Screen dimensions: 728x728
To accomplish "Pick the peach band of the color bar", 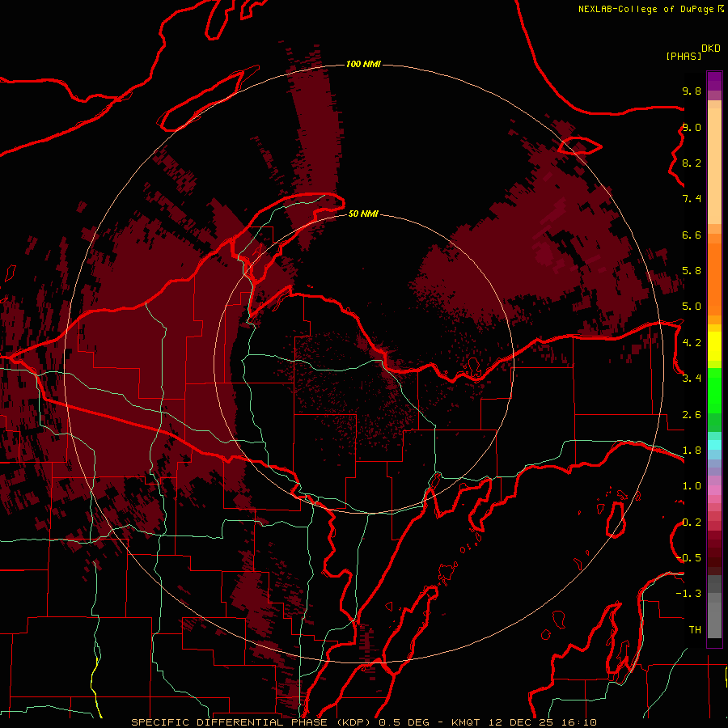I will click(714, 167).
